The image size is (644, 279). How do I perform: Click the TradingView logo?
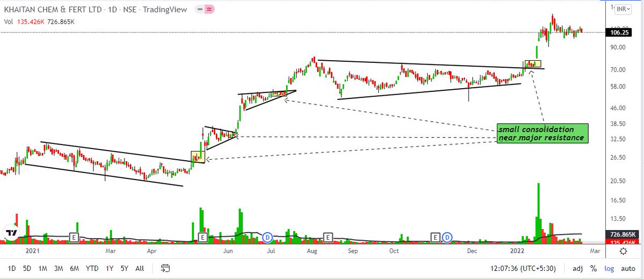[11, 233]
